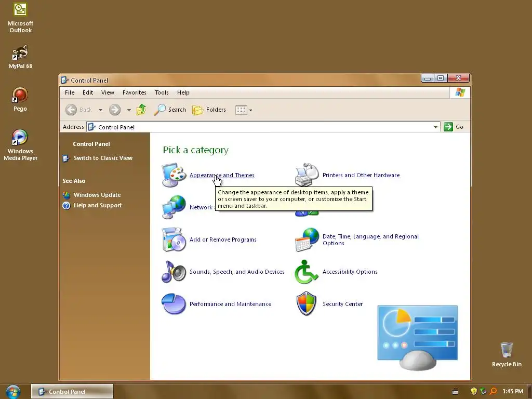Viewport: 532px width, 399px height.
Task: Click Add or Remove Programs link
Action: (x=223, y=240)
